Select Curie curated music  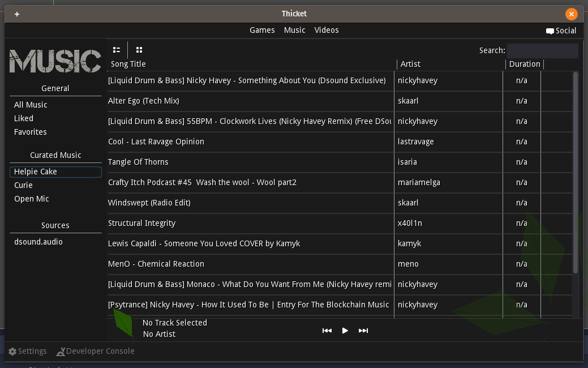[x=23, y=185]
